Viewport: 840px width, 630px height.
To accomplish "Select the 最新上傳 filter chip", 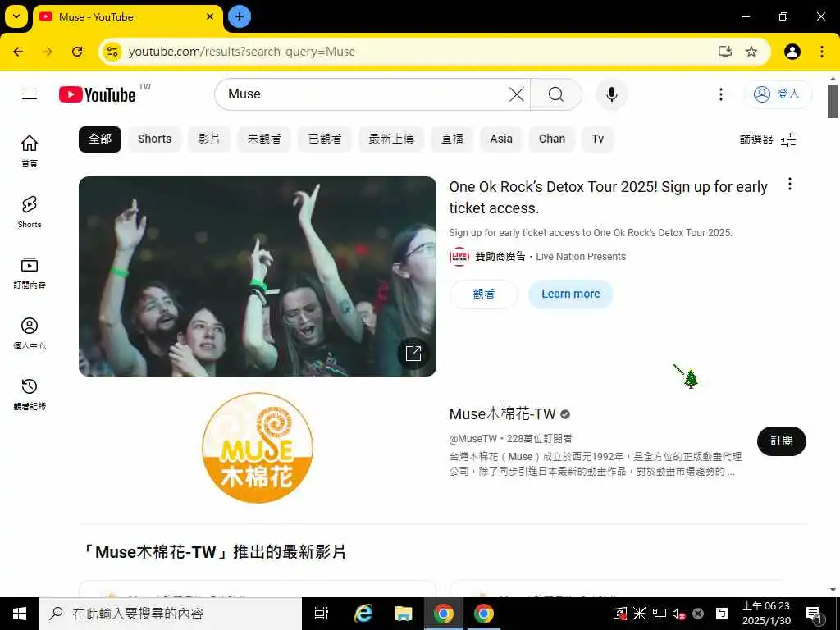I will (x=391, y=139).
